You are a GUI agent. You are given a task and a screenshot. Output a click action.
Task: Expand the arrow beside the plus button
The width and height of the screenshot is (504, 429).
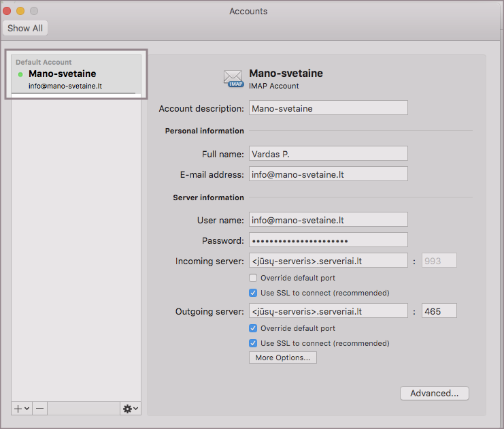coord(27,409)
